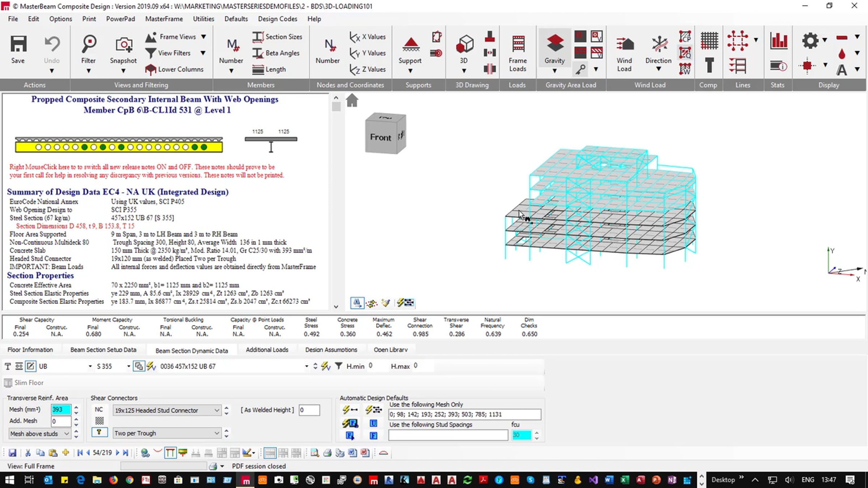
Task: Toggle the Lines grid tool in ribbon
Action: [738, 40]
